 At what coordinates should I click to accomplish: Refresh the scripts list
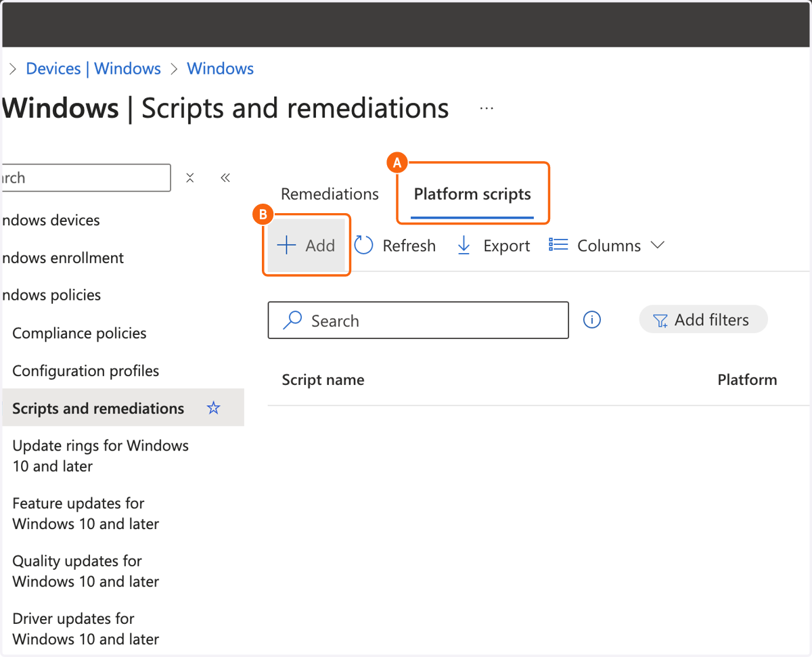click(x=396, y=246)
